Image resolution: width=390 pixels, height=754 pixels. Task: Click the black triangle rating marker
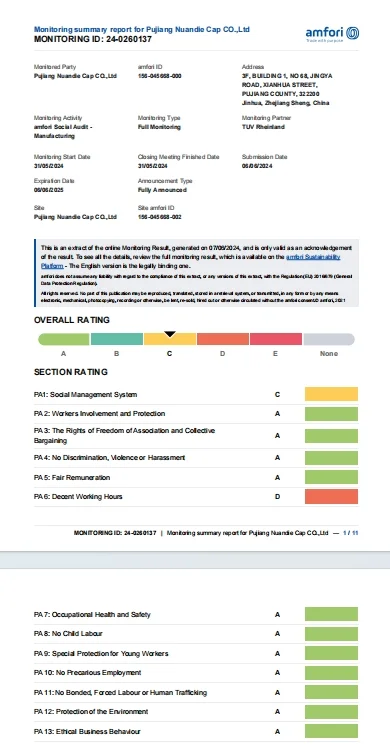(x=170, y=334)
